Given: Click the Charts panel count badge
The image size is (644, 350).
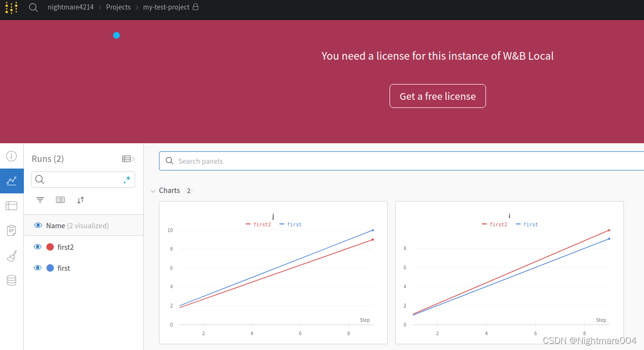Looking at the screenshot, I should (189, 191).
